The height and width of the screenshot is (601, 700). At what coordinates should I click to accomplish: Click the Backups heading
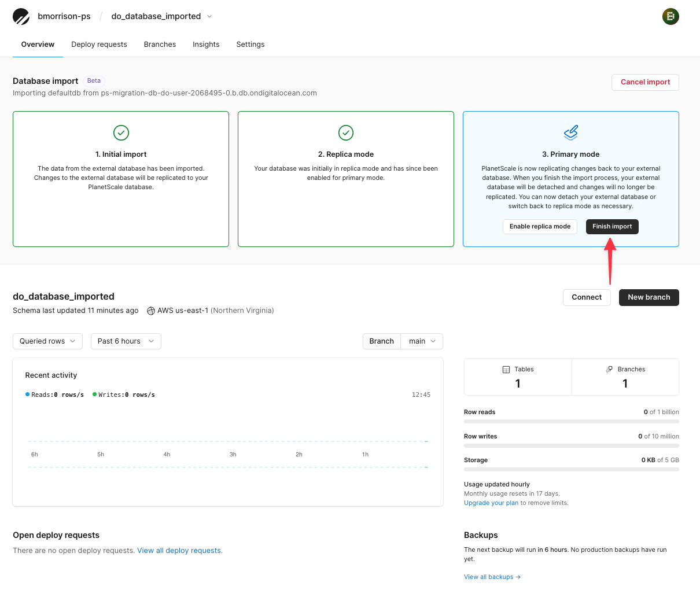click(481, 536)
